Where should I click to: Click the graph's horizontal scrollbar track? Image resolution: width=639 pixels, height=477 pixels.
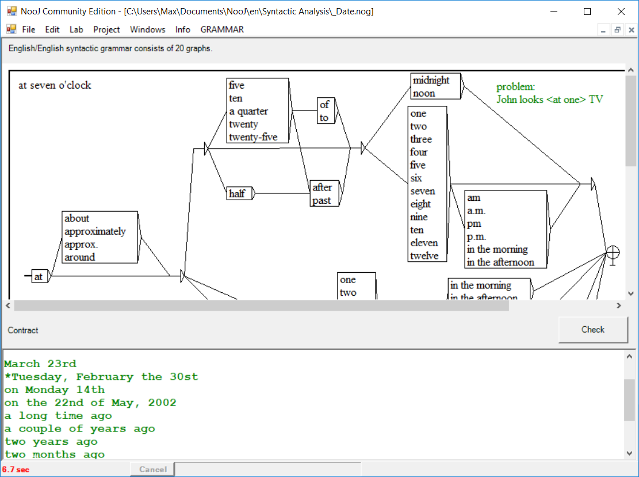tap(560, 303)
